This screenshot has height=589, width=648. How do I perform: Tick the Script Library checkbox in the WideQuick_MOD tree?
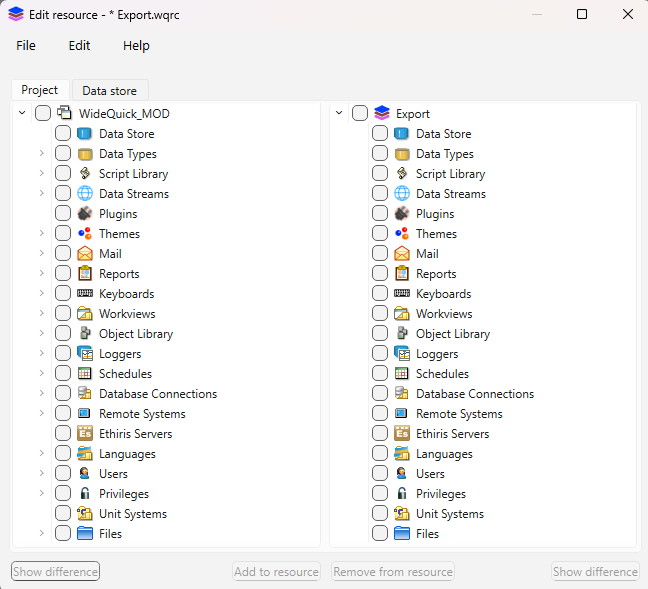pyautogui.click(x=63, y=173)
